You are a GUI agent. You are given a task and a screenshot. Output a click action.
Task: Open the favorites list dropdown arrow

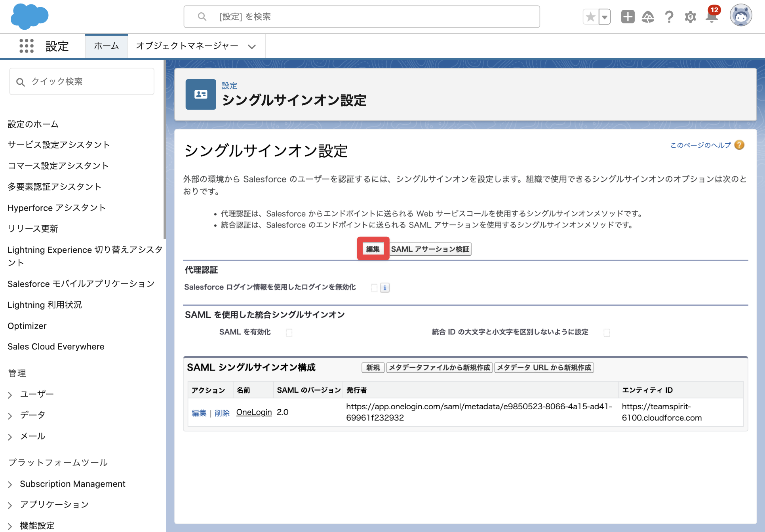pyautogui.click(x=605, y=17)
